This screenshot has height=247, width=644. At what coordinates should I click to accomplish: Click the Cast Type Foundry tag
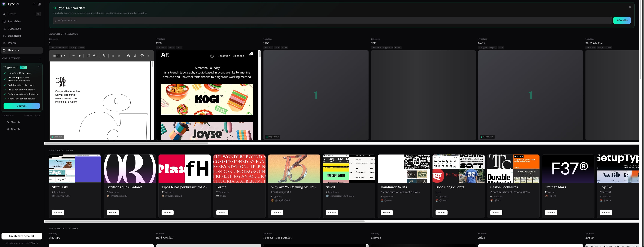tap(59, 48)
